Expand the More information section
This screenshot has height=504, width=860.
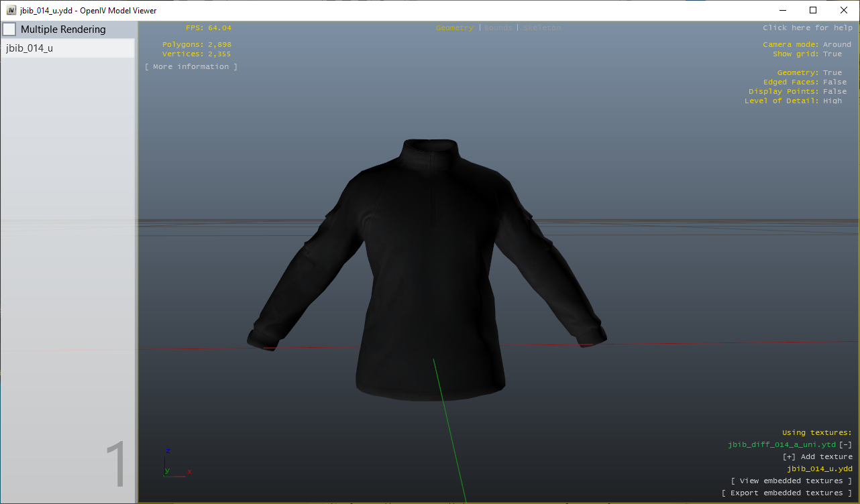click(x=191, y=66)
